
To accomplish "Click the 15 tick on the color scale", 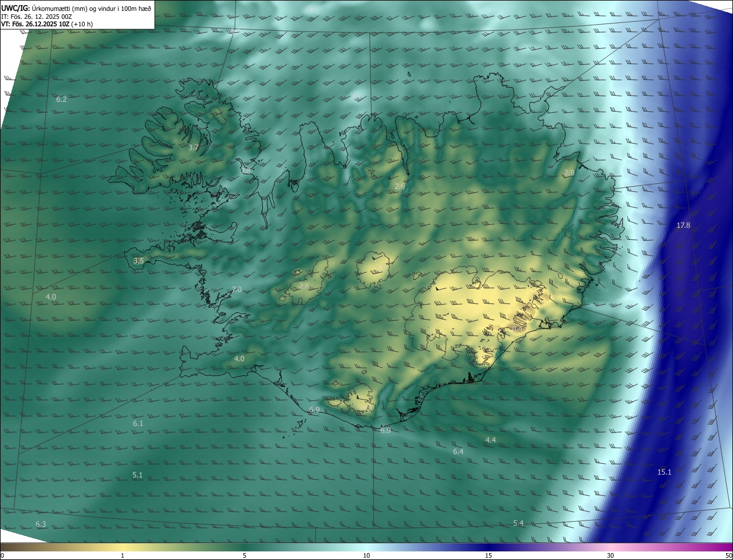I will click(488, 555).
